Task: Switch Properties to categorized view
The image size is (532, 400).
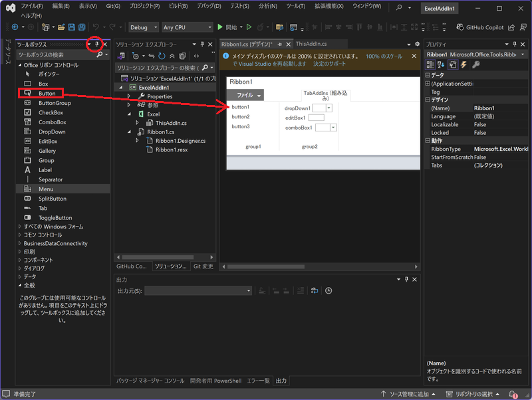Action: tap(430, 64)
